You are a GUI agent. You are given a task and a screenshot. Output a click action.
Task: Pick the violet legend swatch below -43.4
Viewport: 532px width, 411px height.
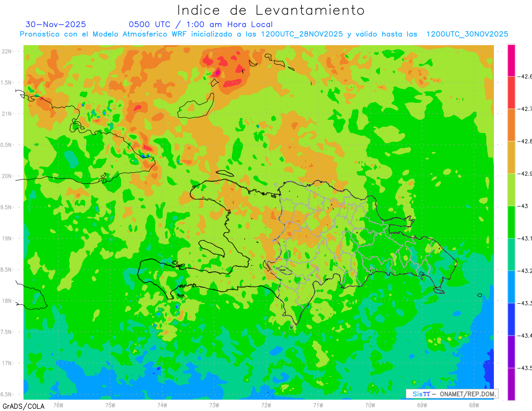coord(511,352)
